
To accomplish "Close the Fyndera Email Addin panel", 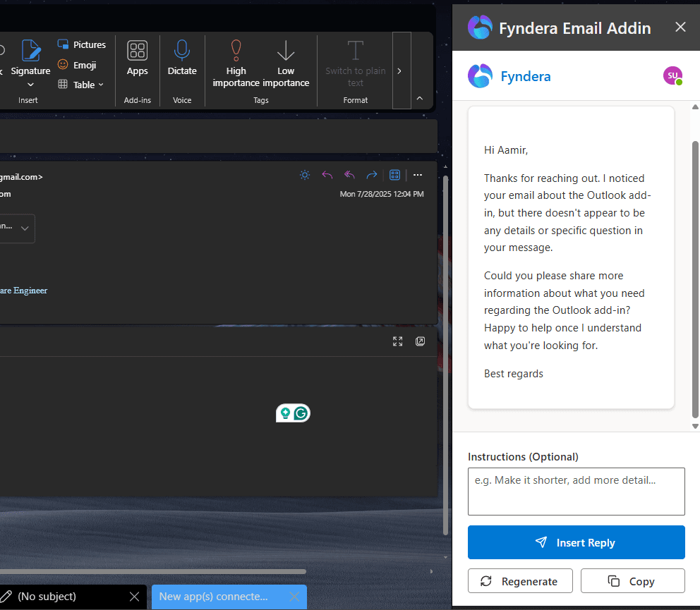I will (x=680, y=28).
